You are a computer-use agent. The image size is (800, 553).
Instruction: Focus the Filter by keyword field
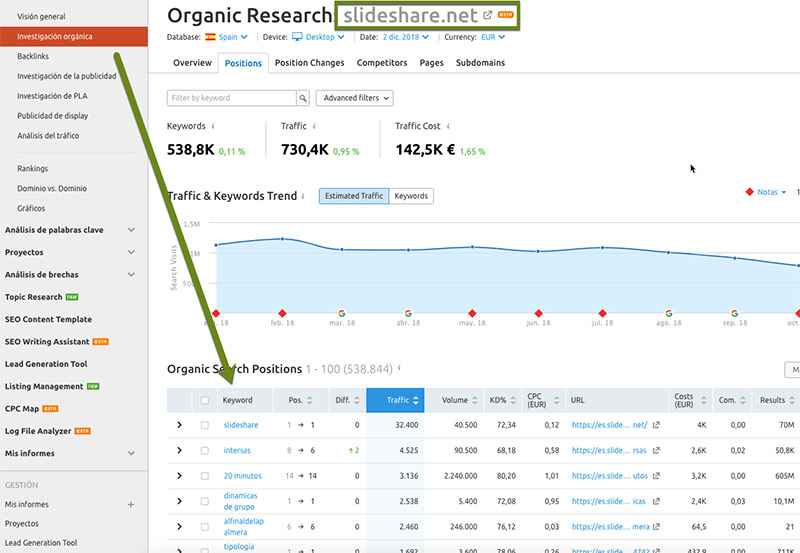(x=232, y=98)
